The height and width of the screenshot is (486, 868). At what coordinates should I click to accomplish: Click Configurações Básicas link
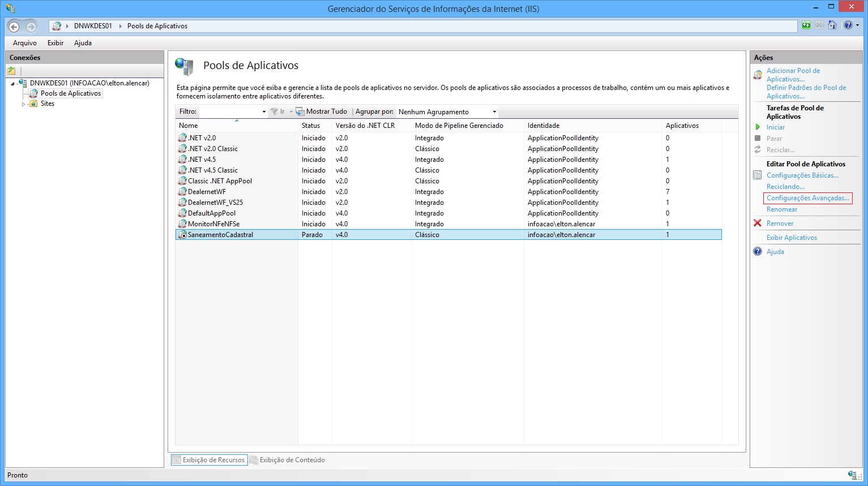[802, 175]
